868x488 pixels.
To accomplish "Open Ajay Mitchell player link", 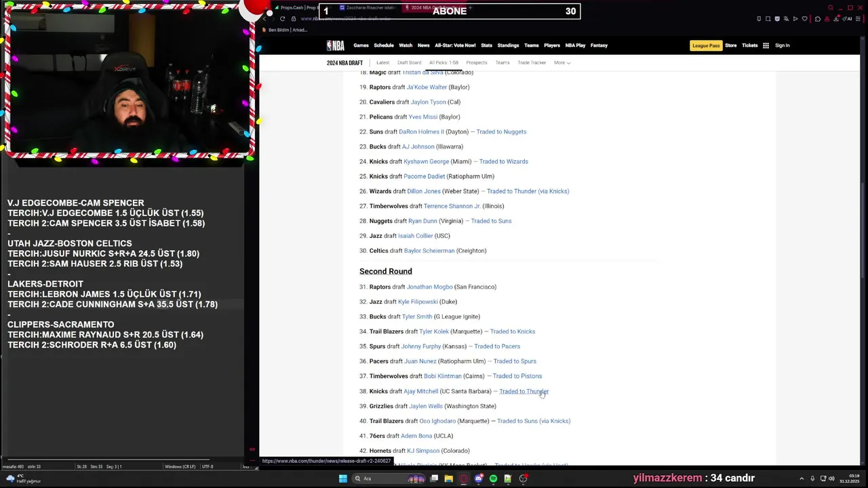I will tap(420, 391).
